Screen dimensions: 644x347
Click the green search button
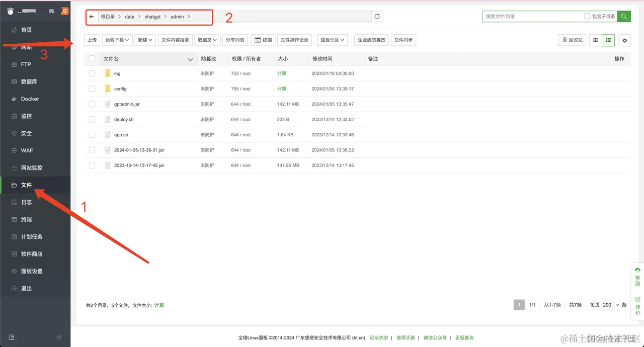click(624, 17)
